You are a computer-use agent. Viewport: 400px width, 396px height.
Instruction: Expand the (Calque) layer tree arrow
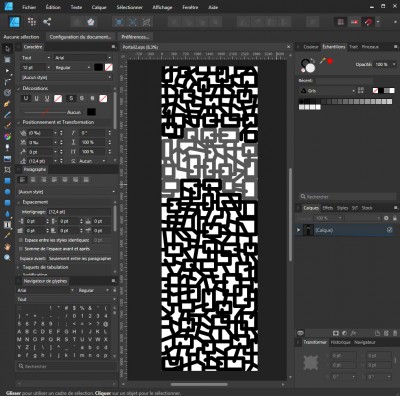pos(299,230)
